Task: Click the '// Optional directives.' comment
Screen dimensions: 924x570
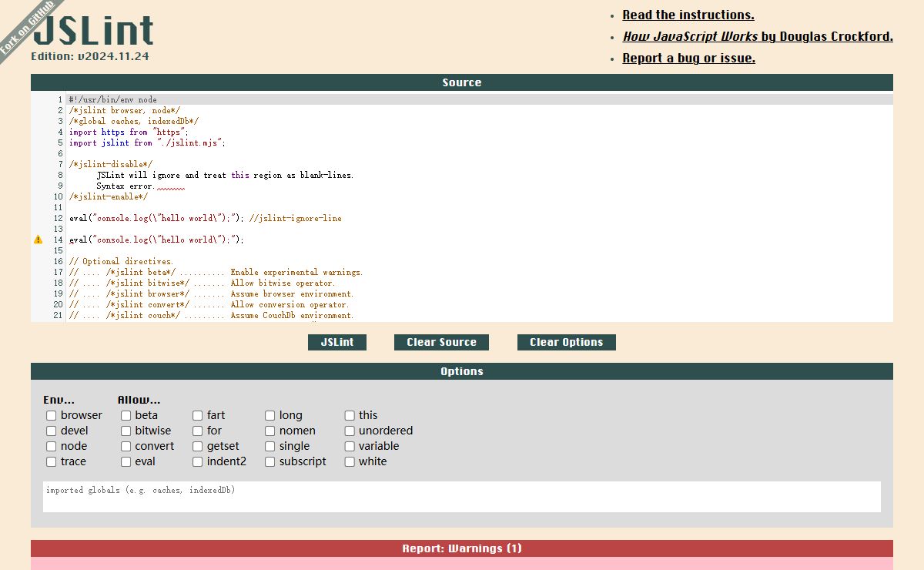Action: (121, 261)
